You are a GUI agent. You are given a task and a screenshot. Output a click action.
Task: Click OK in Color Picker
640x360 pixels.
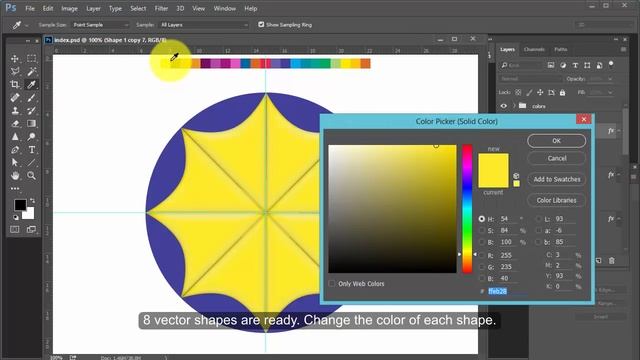point(557,141)
